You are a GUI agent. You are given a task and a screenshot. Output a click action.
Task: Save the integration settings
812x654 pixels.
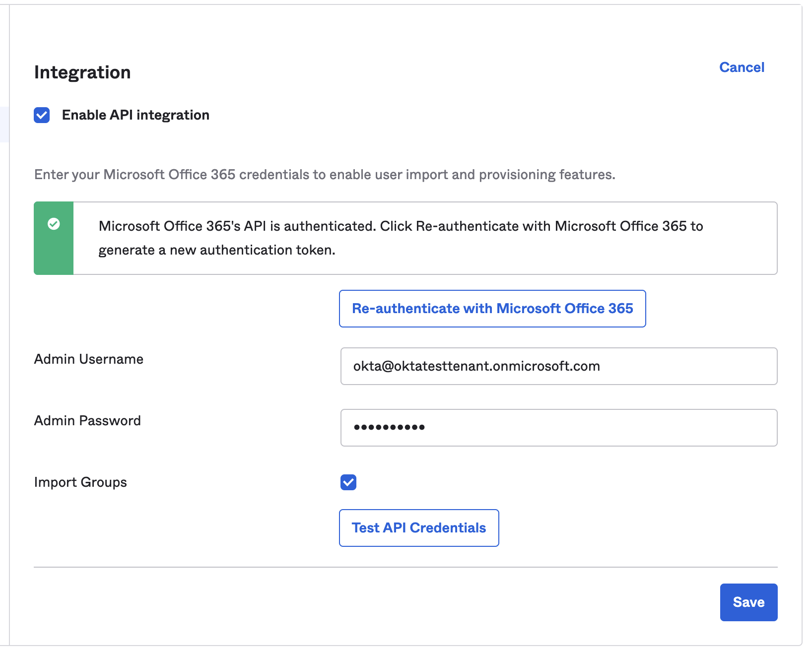coord(748,602)
